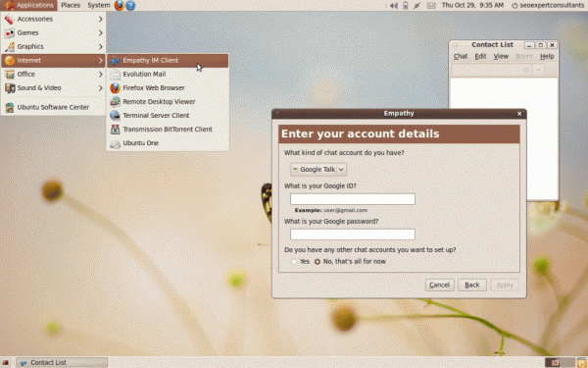Launch Terminal Server Client entry
The width and height of the screenshot is (588, 368).
(168, 115)
